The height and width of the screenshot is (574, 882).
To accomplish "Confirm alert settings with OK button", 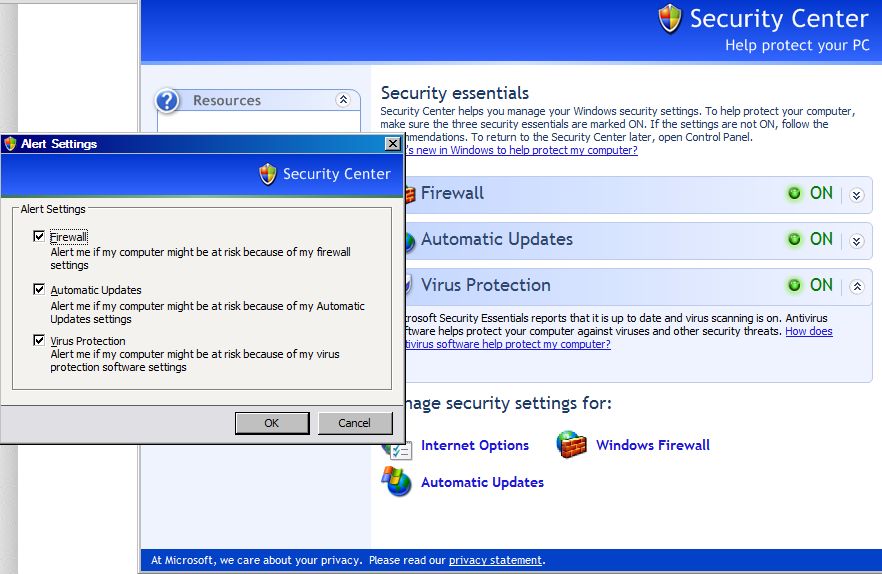I will point(272,423).
